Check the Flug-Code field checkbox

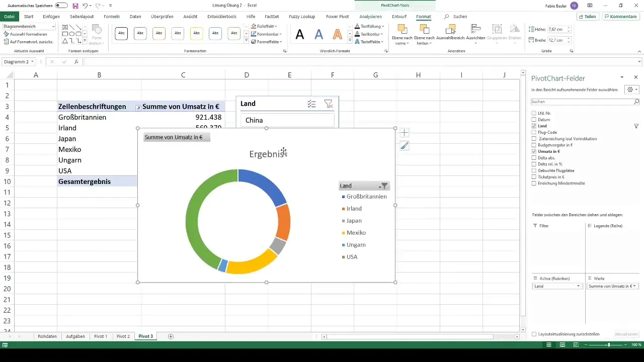[x=534, y=132]
